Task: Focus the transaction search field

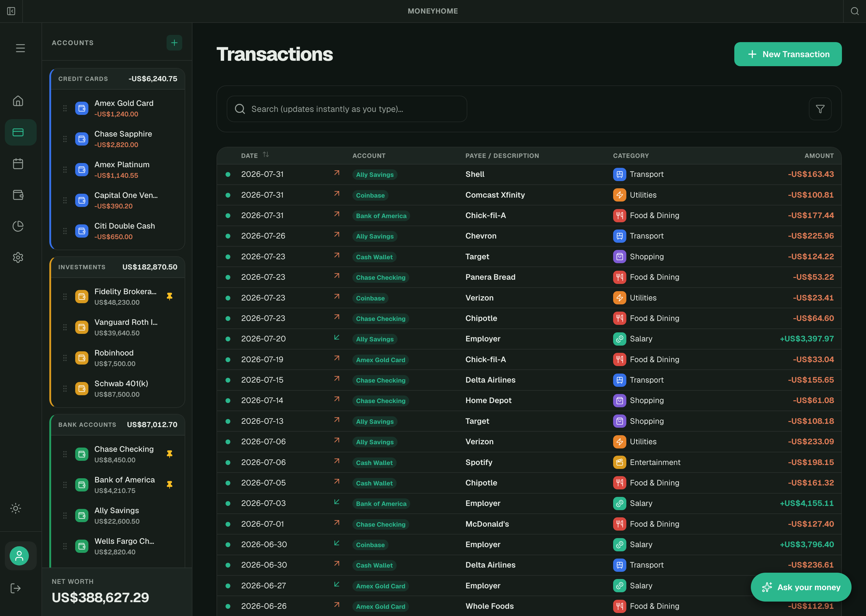Action: click(347, 109)
